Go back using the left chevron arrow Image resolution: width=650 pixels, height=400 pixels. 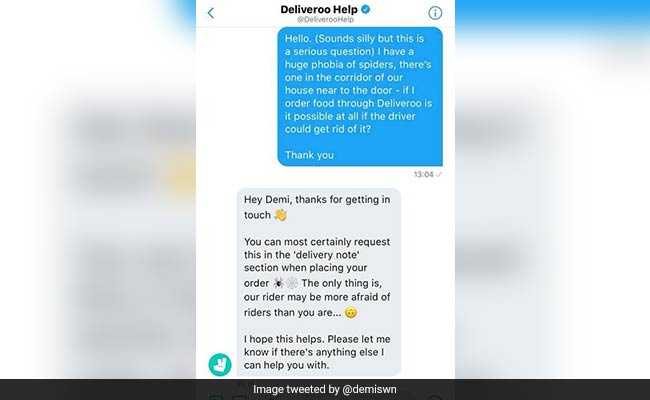point(211,13)
